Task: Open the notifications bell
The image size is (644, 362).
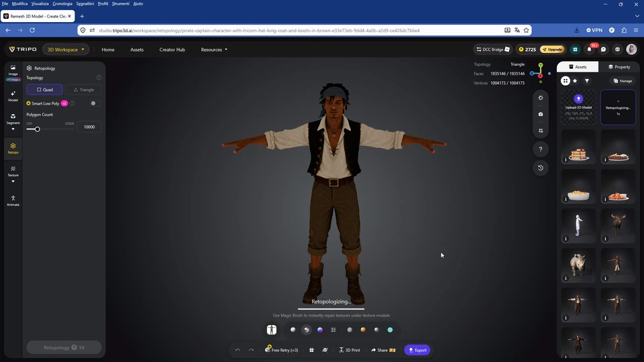Action: click(x=590, y=49)
